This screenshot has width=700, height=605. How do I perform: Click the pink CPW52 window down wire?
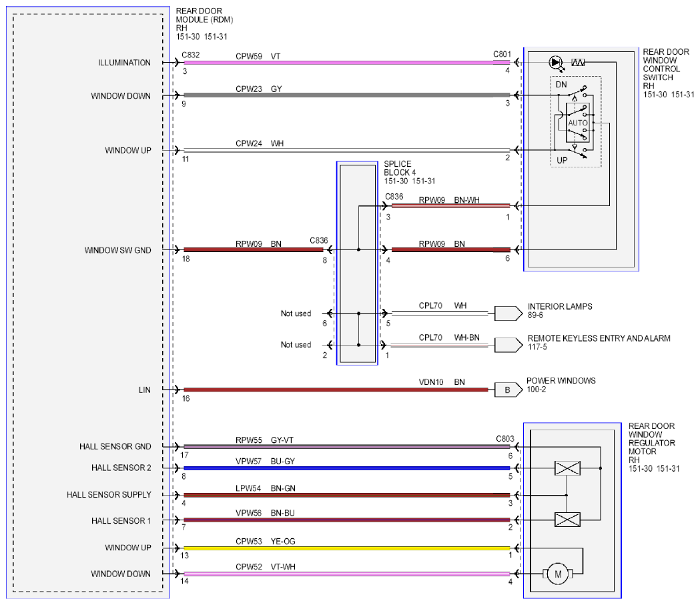(x=346, y=574)
